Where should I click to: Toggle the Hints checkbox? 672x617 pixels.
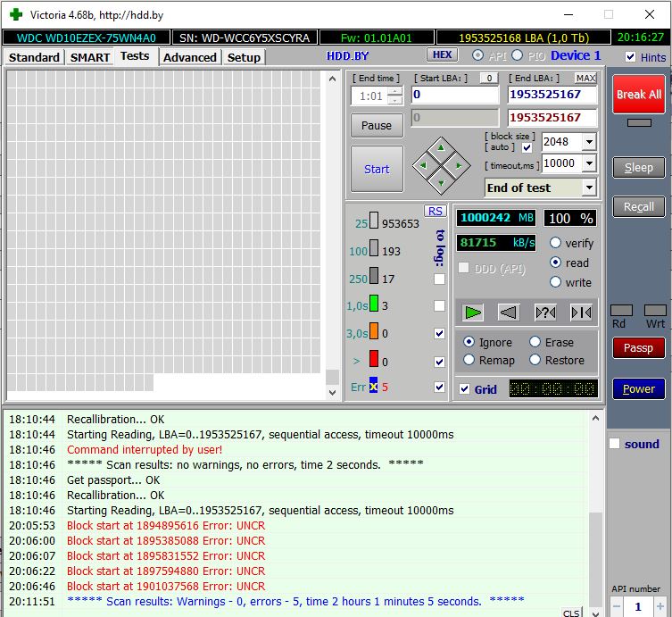click(630, 57)
